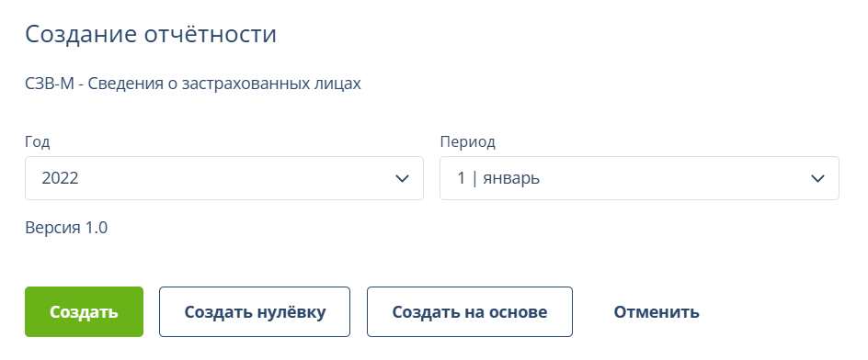This screenshot has width=868, height=360.
Task: Click the green Создать button
Action: pyautogui.click(x=85, y=312)
